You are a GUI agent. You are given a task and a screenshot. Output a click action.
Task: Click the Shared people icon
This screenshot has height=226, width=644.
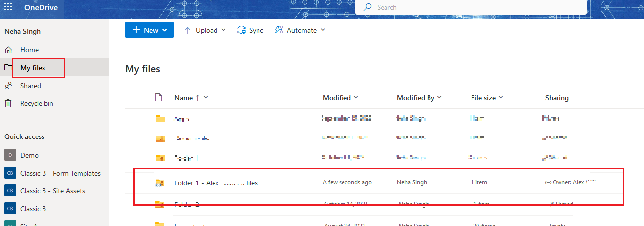pos(8,86)
